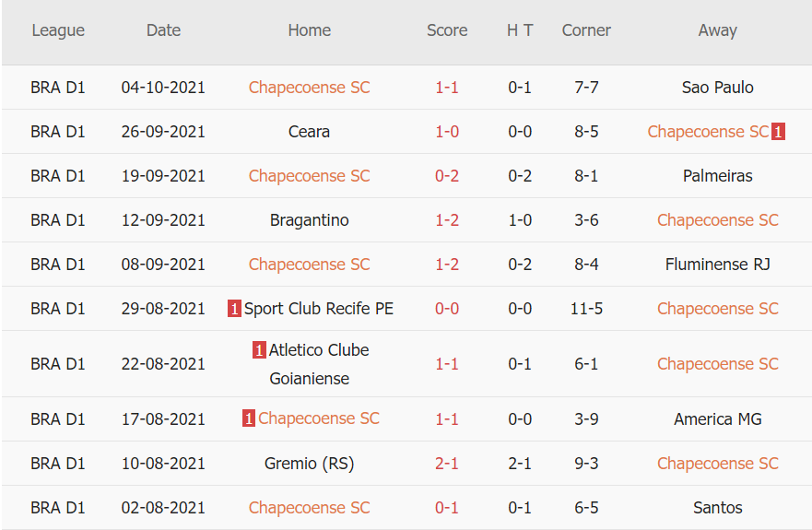Open the Santos away team link

tap(717, 508)
